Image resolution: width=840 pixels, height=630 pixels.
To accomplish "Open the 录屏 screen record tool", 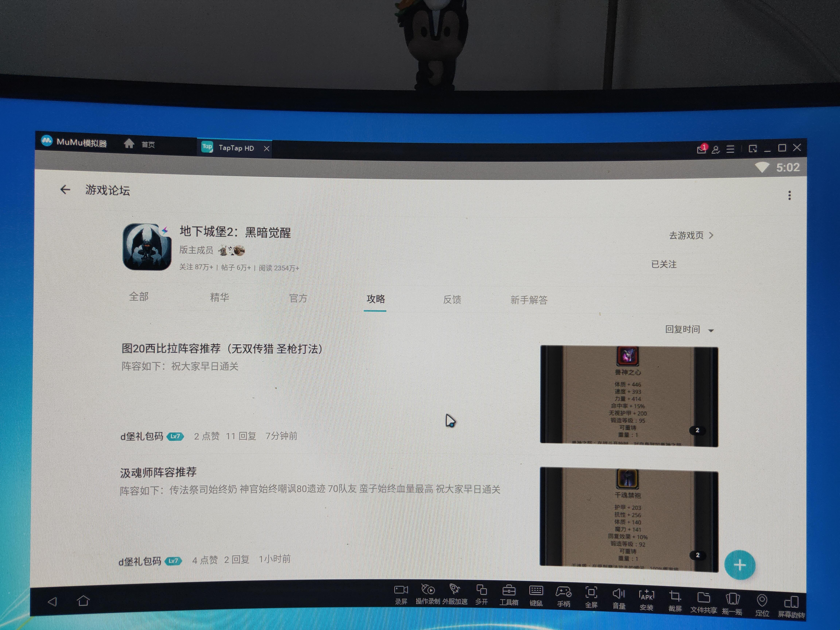I will tap(401, 594).
